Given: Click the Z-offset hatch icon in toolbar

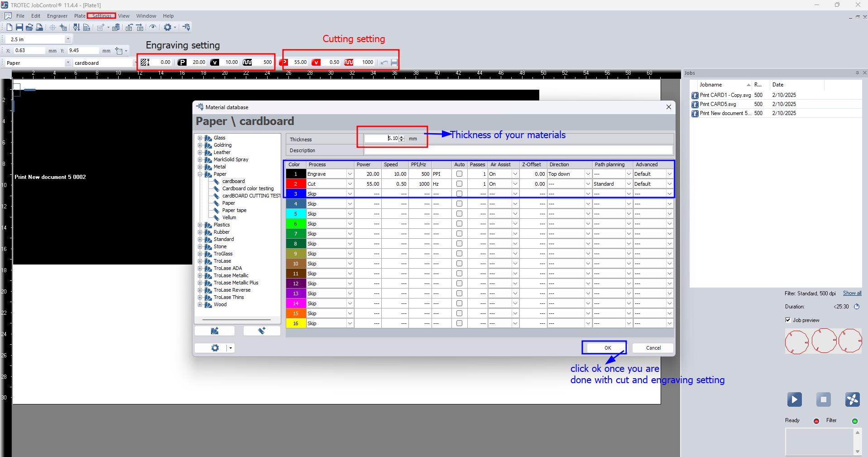Looking at the screenshot, I should [x=145, y=63].
